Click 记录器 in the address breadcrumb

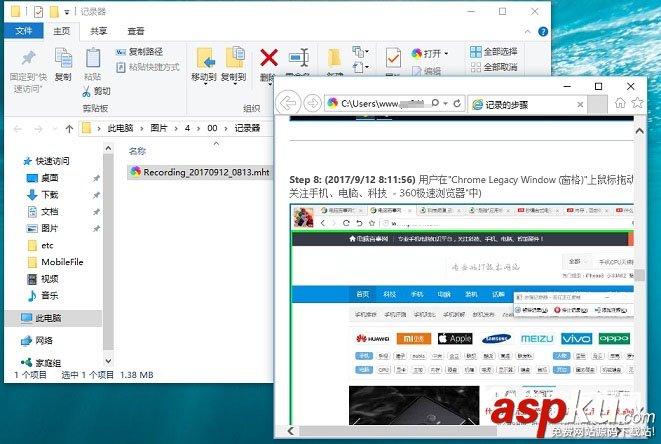tap(247, 128)
